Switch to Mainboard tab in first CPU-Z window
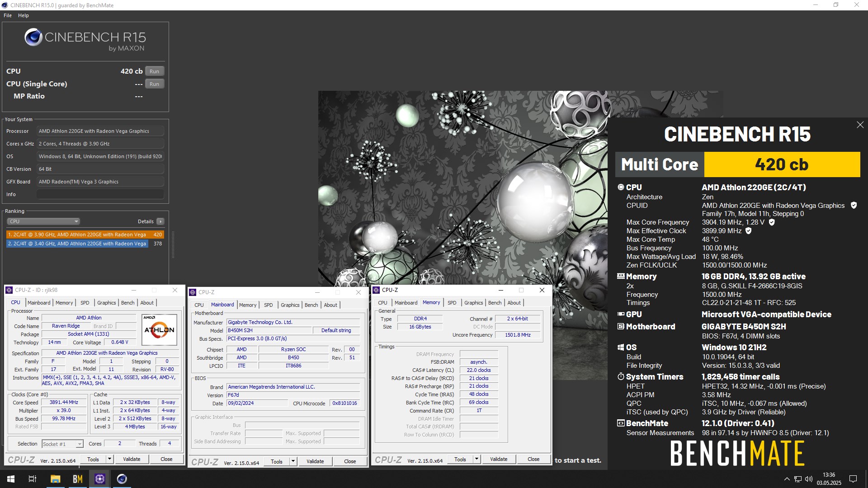This screenshot has height=488, width=868. pyautogui.click(x=39, y=303)
